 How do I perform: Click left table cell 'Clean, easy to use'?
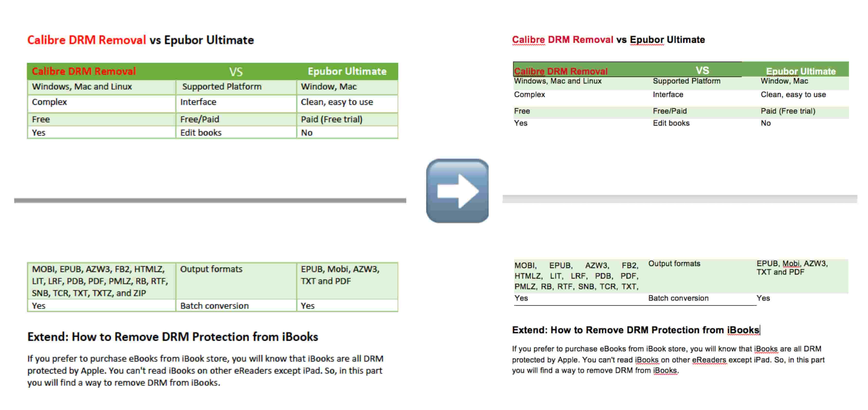[x=337, y=102]
